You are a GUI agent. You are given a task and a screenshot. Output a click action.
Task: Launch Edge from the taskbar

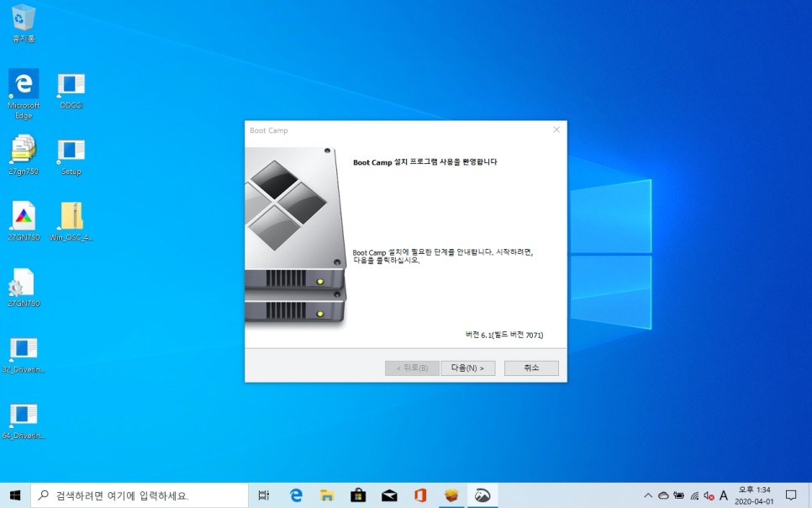[x=296, y=495]
